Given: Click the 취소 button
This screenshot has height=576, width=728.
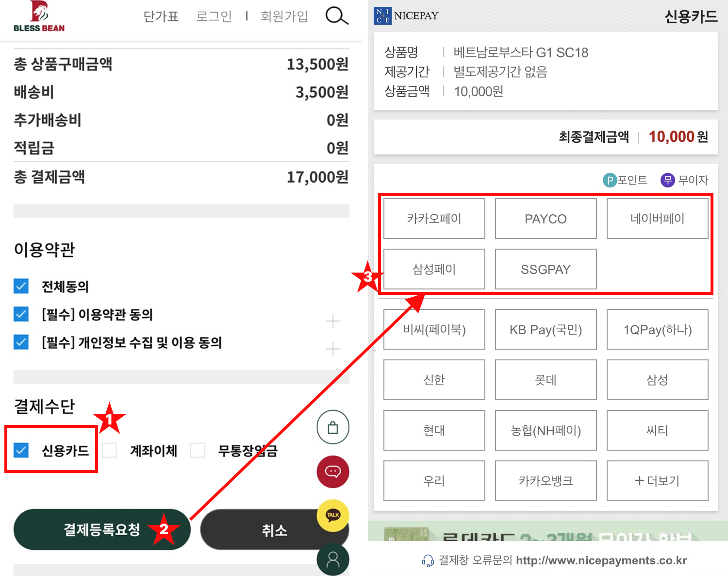Looking at the screenshot, I should tap(275, 529).
